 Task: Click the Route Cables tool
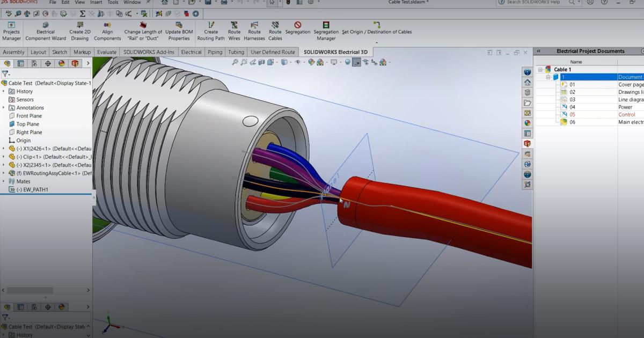tap(275, 31)
